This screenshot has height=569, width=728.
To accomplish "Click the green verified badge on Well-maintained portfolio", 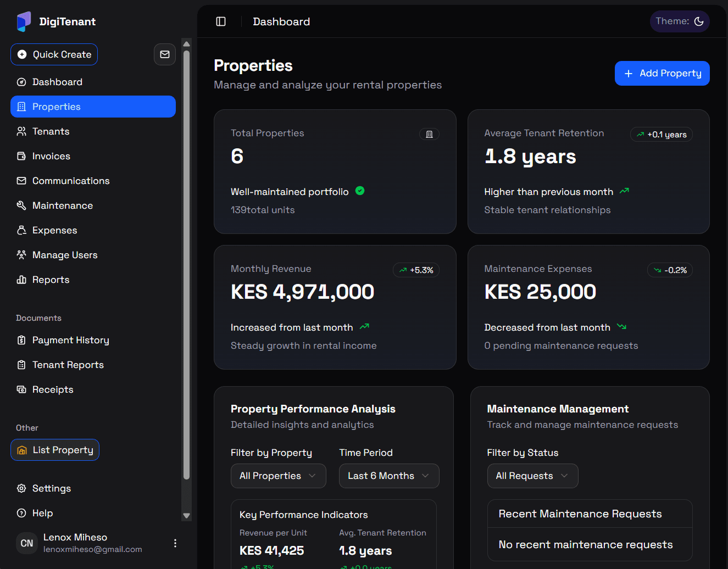I will [x=360, y=191].
